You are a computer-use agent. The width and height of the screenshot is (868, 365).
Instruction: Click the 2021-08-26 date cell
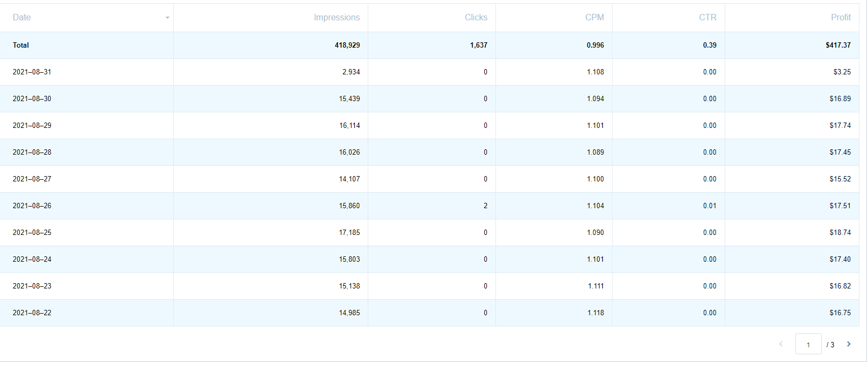click(32, 206)
